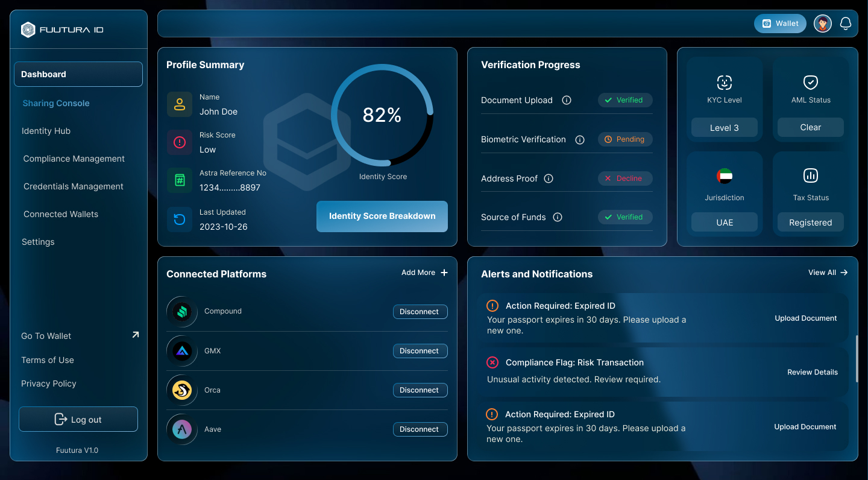Click the alerts panel scrollbar
The height and width of the screenshot is (480, 868).
[857, 358]
